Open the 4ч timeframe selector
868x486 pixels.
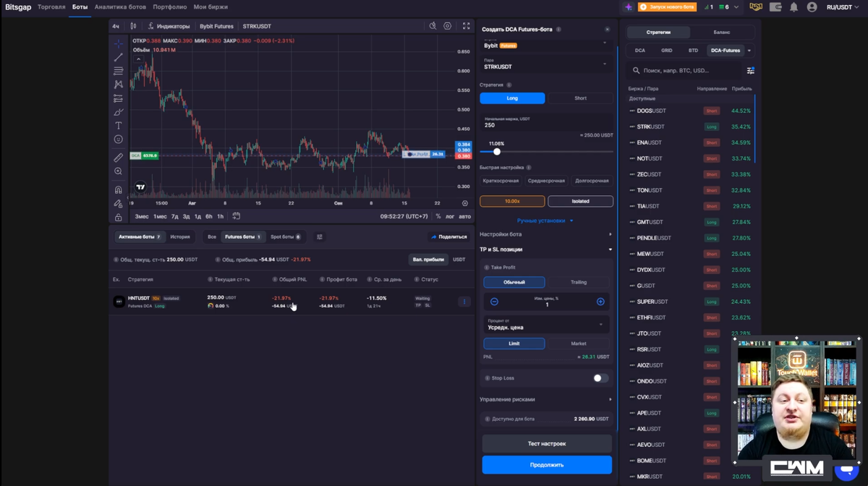(116, 26)
